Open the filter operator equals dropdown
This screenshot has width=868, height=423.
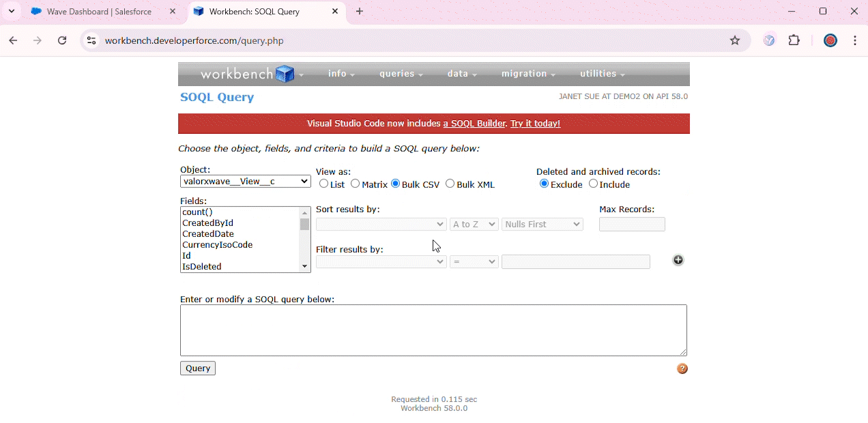474,262
